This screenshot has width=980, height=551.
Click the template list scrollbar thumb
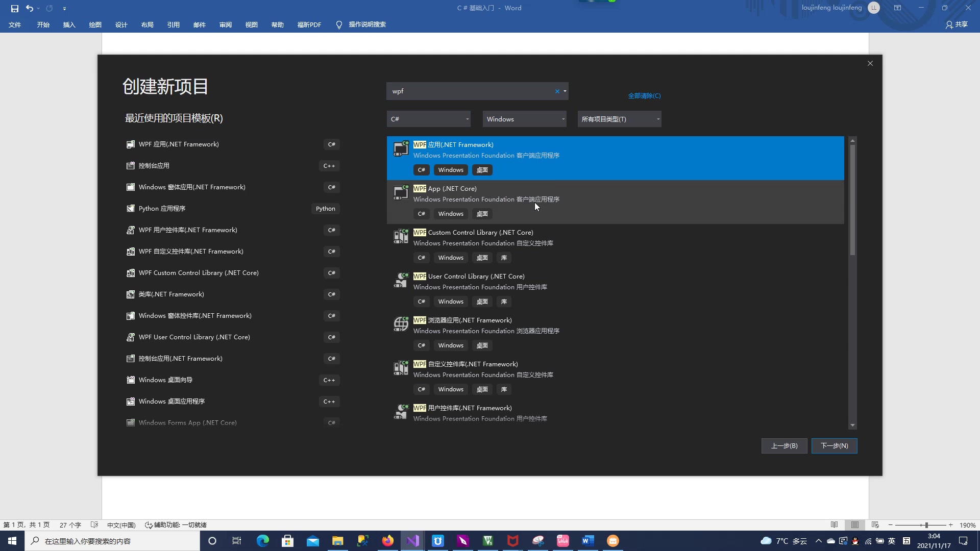click(x=852, y=200)
